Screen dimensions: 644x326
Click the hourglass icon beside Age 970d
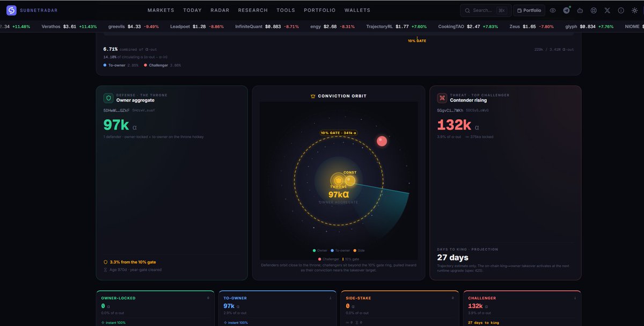click(106, 270)
